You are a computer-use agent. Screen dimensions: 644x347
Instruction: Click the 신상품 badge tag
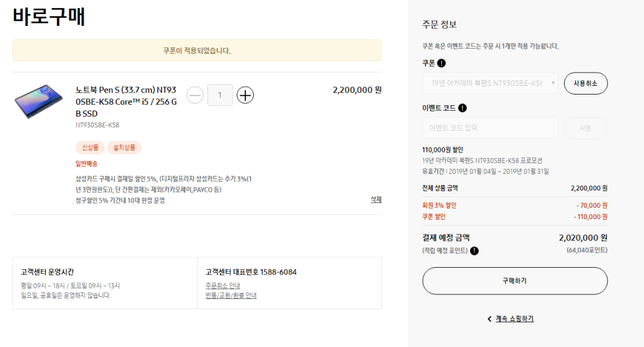coord(90,148)
